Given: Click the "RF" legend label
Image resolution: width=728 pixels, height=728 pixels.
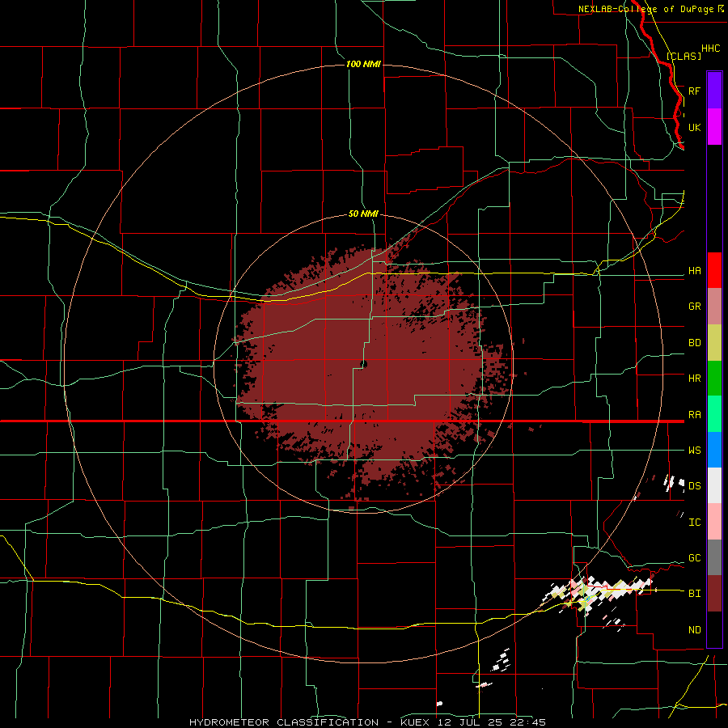Looking at the screenshot, I should [x=695, y=91].
